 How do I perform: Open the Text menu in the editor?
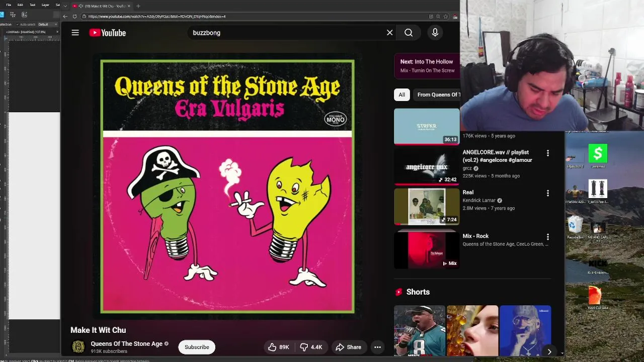point(32,5)
